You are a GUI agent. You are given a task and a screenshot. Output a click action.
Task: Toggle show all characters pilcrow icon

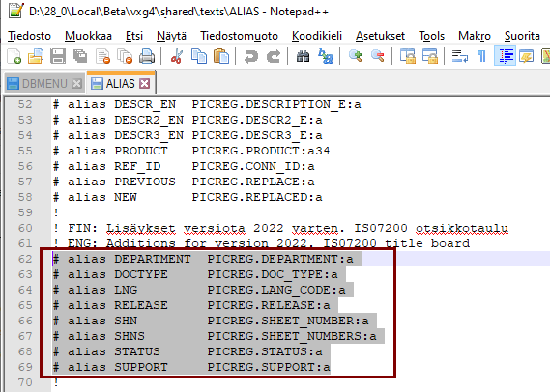click(482, 56)
